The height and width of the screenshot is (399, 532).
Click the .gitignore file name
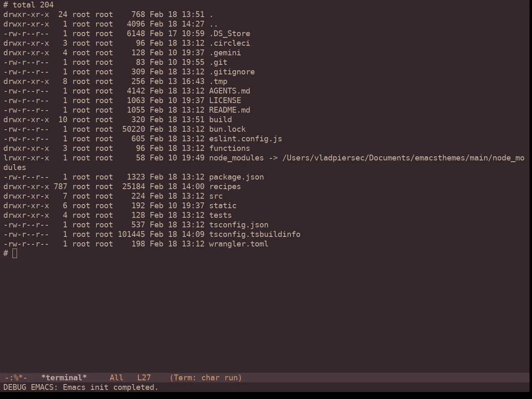tap(232, 72)
